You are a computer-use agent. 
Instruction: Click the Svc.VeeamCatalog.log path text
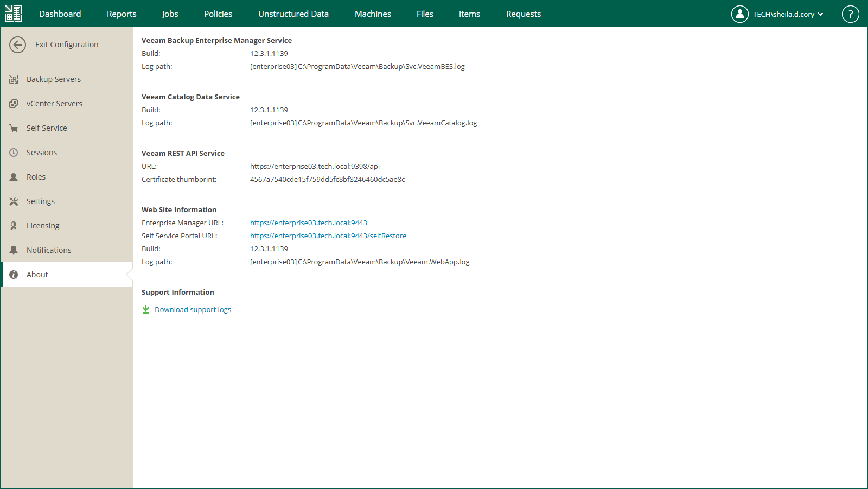pyautogui.click(x=363, y=123)
